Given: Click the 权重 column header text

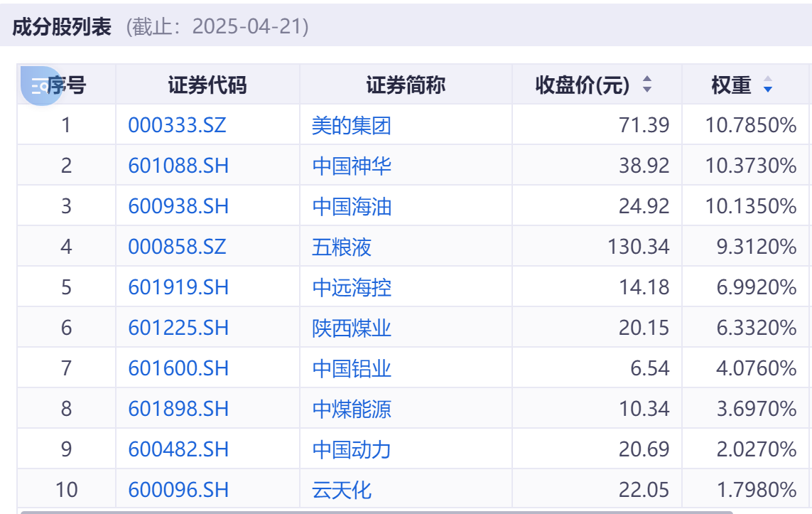Looking at the screenshot, I should pyautogui.click(x=731, y=85).
